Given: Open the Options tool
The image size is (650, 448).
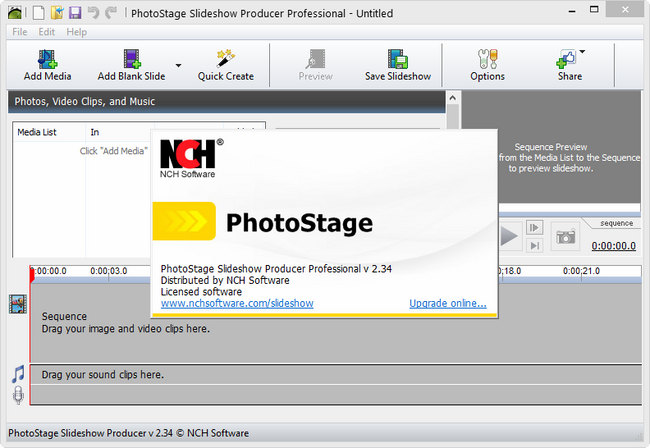Looking at the screenshot, I should (487, 65).
